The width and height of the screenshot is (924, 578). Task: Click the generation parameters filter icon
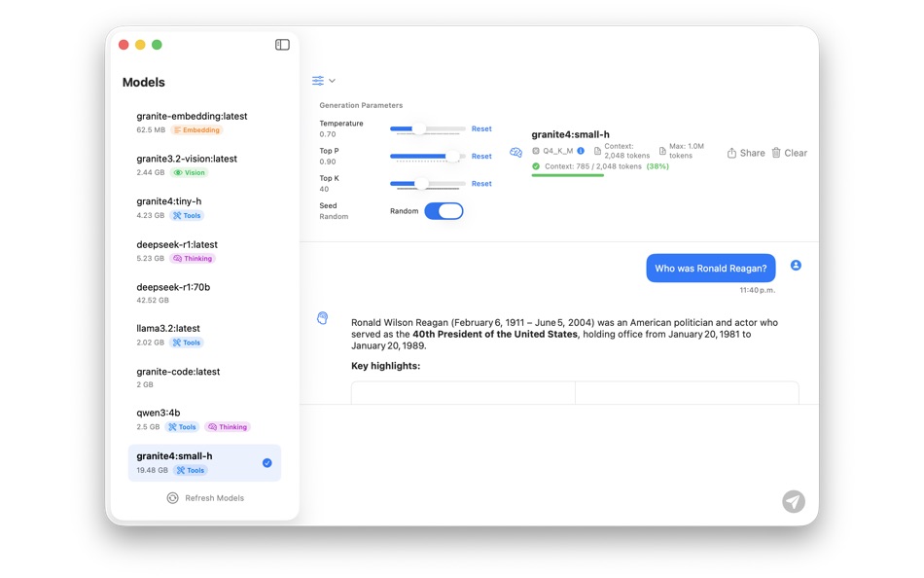coord(318,81)
